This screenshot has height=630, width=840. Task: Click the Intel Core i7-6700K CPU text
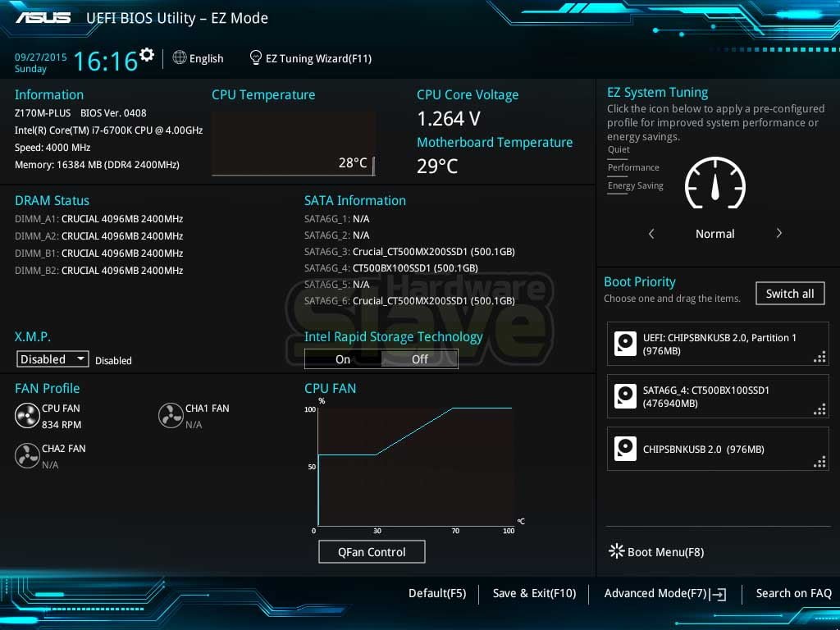point(109,130)
